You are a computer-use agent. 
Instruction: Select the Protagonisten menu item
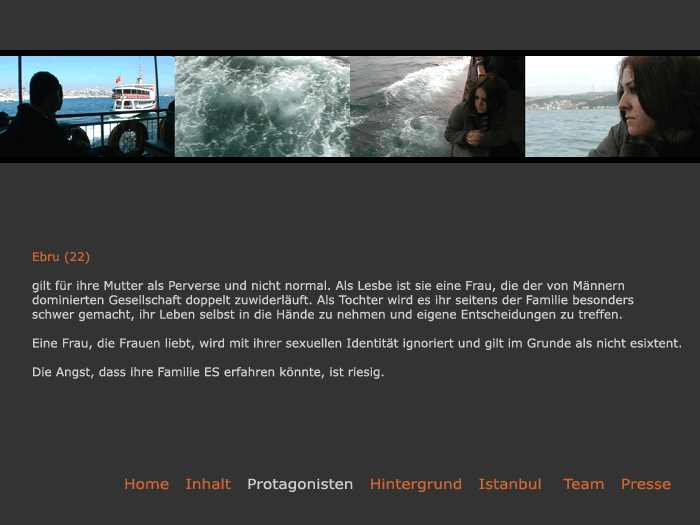(300, 484)
